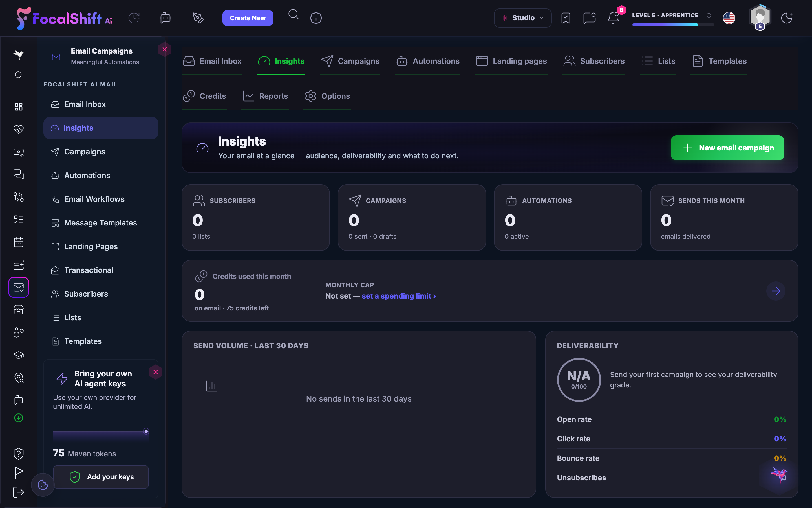Open the help shield icon in left rail
Viewport: 812px width, 508px height.
[18, 454]
